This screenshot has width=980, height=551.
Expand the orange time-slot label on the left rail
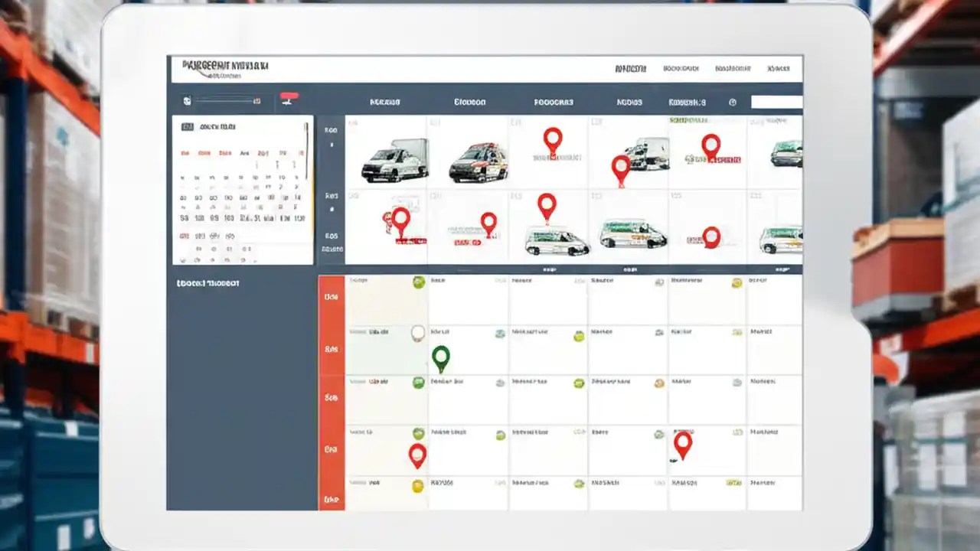pyautogui.click(x=332, y=296)
